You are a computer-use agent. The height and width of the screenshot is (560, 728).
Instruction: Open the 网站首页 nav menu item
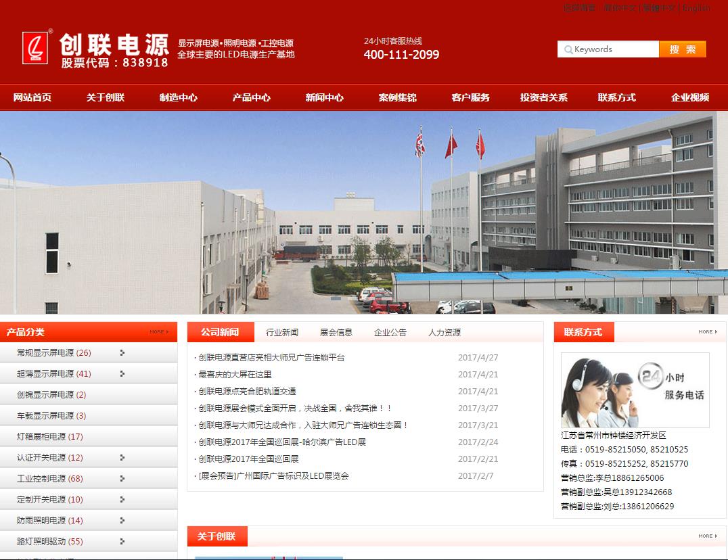[32, 97]
